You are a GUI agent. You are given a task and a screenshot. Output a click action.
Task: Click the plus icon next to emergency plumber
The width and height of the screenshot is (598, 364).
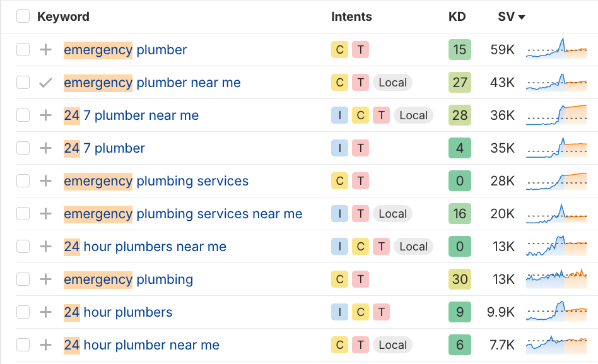coord(45,49)
